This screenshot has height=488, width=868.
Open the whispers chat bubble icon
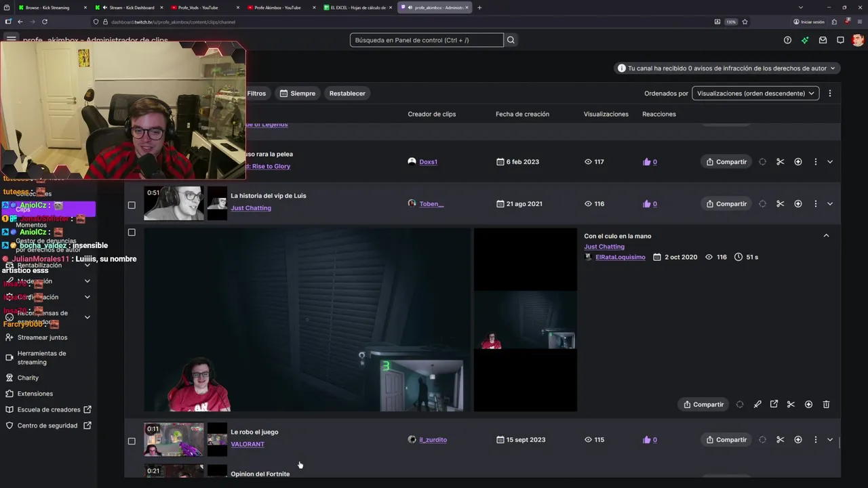[840, 40]
